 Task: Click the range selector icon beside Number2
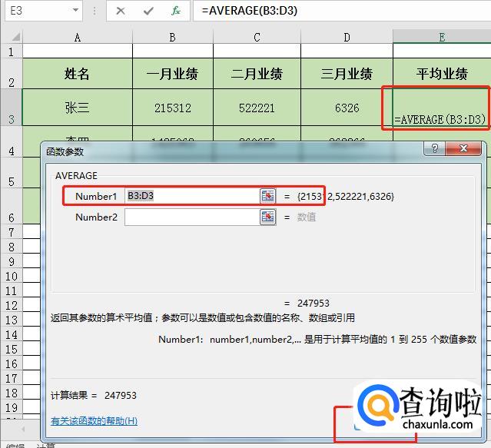tap(267, 217)
